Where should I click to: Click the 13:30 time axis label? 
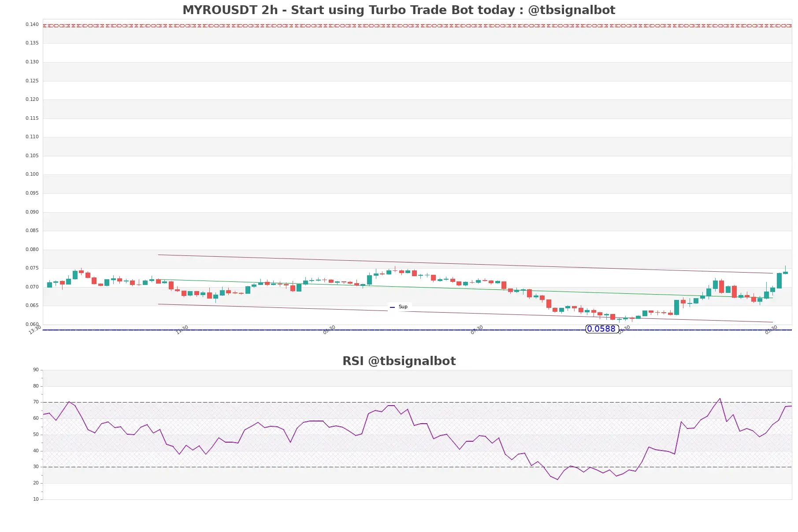(x=35, y=330)
